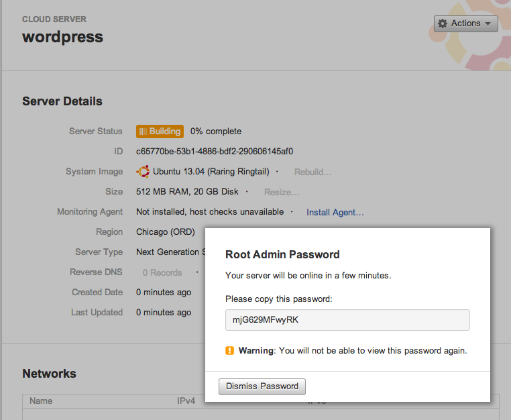Click the Resize link next to Size

point(282,192)
